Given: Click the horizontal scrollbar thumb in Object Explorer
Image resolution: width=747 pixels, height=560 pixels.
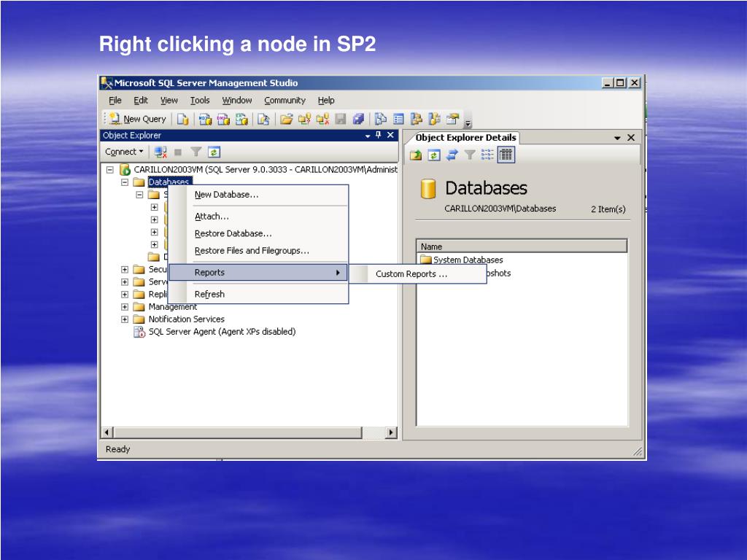Looking at the screenshot, I should [238, 432].
